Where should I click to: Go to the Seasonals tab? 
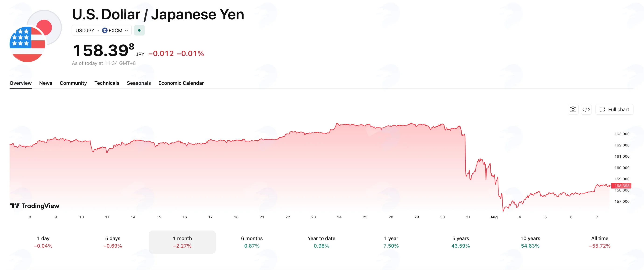139,83
